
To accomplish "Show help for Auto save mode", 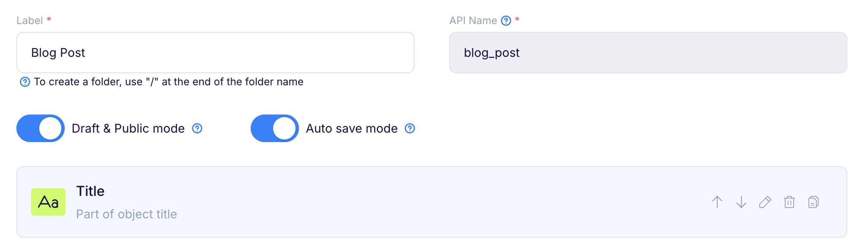I will [410, 128].
